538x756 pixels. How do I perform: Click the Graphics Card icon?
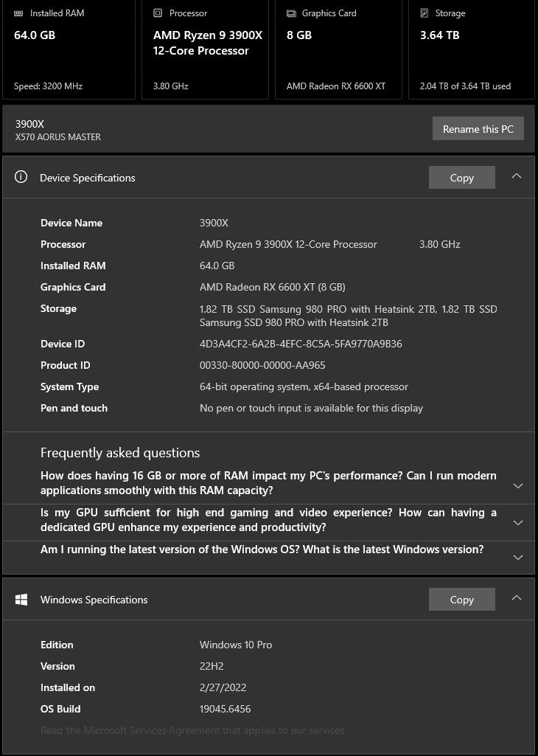(x=291, y=13)
